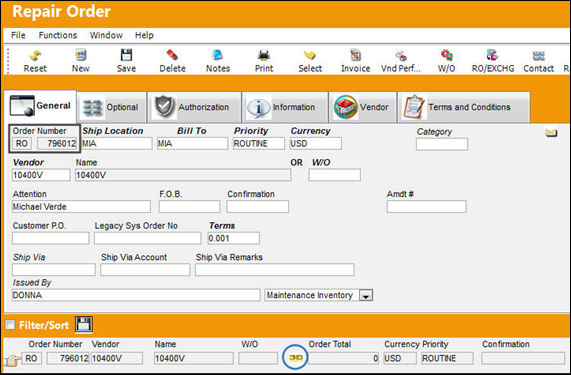This screenshot has height=375, width=571.
Task: Click the Attention field with Michael Verde
Action: click(81, 206)
